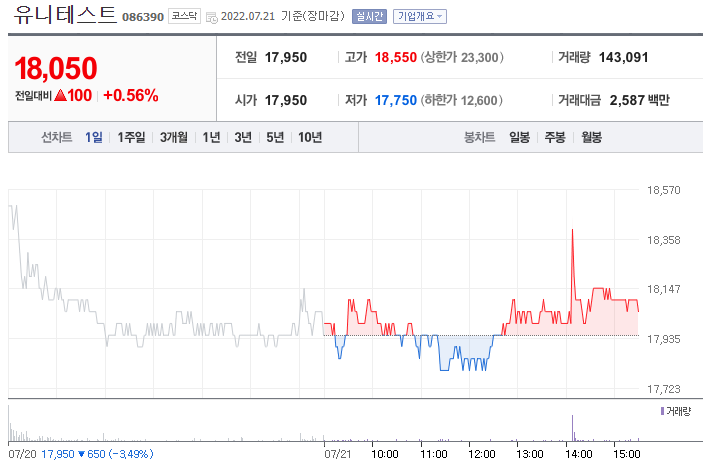This screenshot has width=703, height=470.
Task: Click the trading value 2,587 백만
Action: tap(639, 100)
